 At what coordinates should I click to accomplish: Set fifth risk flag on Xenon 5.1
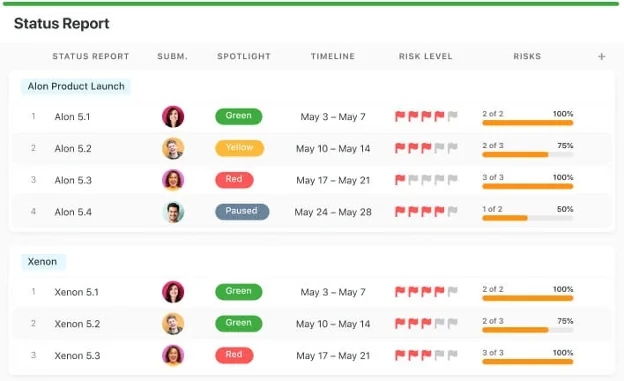point(452,292)
